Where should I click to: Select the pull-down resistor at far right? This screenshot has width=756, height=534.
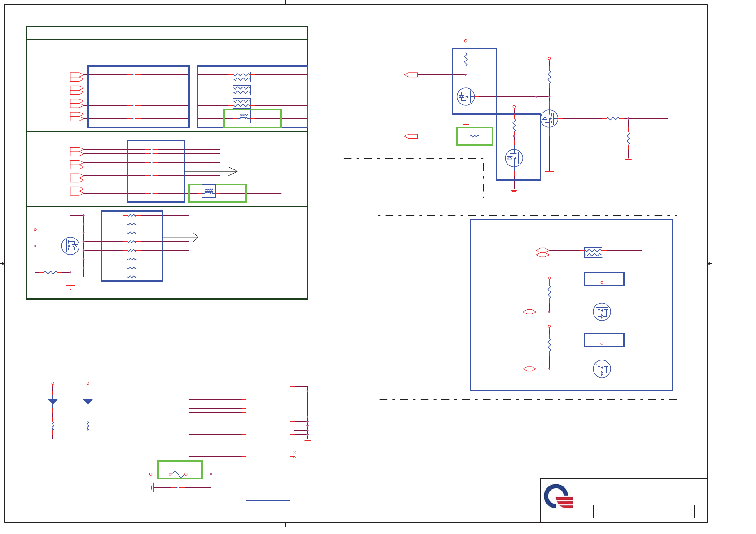click(628, 138)
